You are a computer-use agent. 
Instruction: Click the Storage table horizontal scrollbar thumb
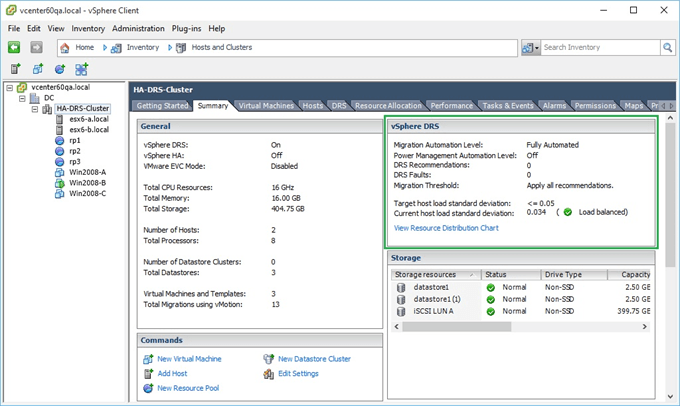[x=457, y=327]
